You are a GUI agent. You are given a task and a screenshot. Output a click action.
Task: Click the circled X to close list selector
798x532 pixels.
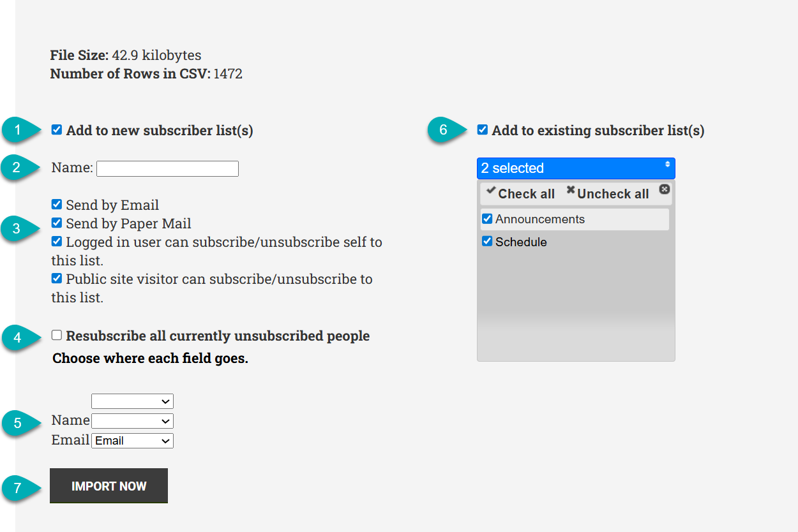(664, 189)
